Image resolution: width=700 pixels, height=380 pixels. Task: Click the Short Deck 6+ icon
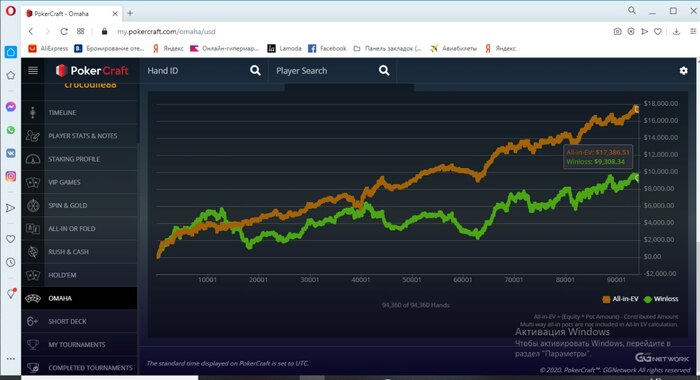[x=33, y=322]
